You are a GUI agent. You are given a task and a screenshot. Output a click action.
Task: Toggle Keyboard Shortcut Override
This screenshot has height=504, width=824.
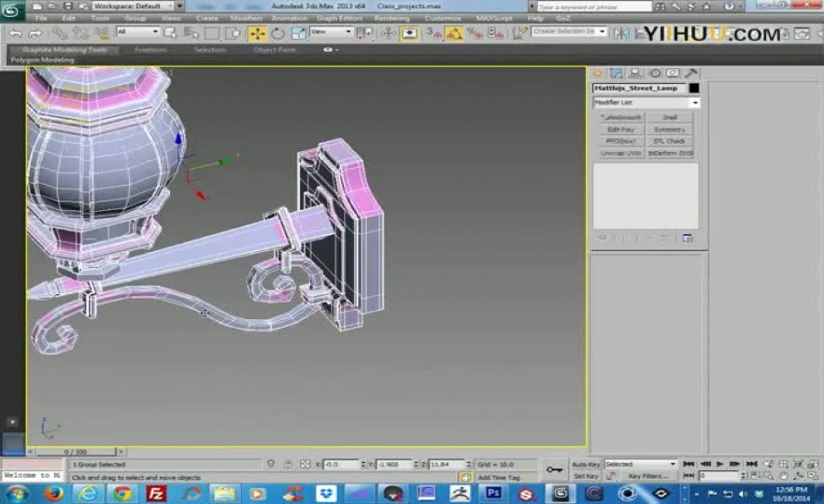(409, 34)
